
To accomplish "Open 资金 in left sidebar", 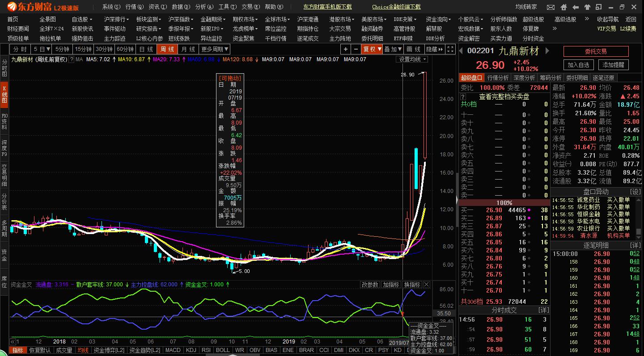I will (4, 255).
